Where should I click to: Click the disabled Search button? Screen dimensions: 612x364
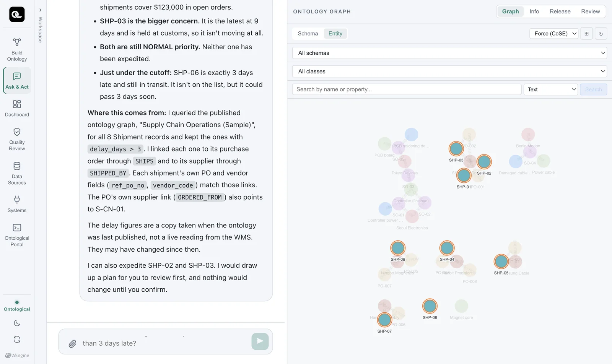click(x=593, y=89)
